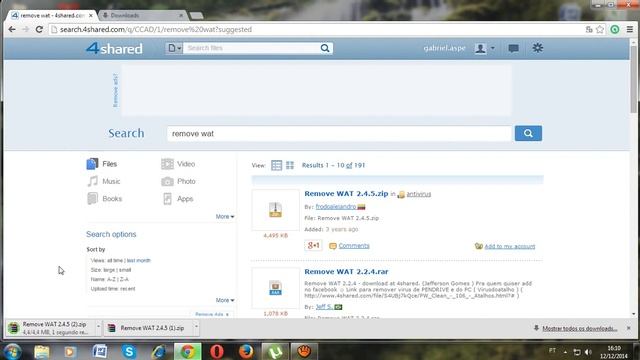Open options arrow for Remove WAT 2.4.5 (1).zip
Screen dimensions: 640x360
point(196,327)
